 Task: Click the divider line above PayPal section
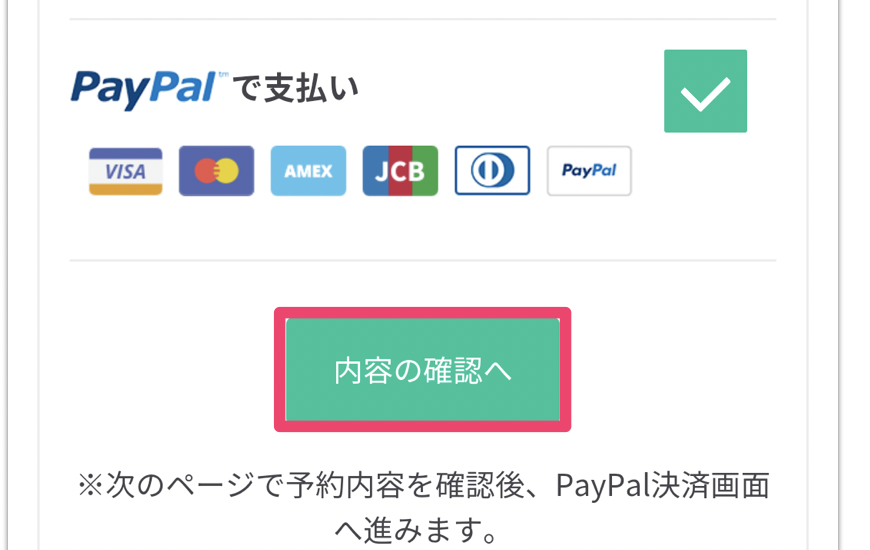[x=423, y=19]
